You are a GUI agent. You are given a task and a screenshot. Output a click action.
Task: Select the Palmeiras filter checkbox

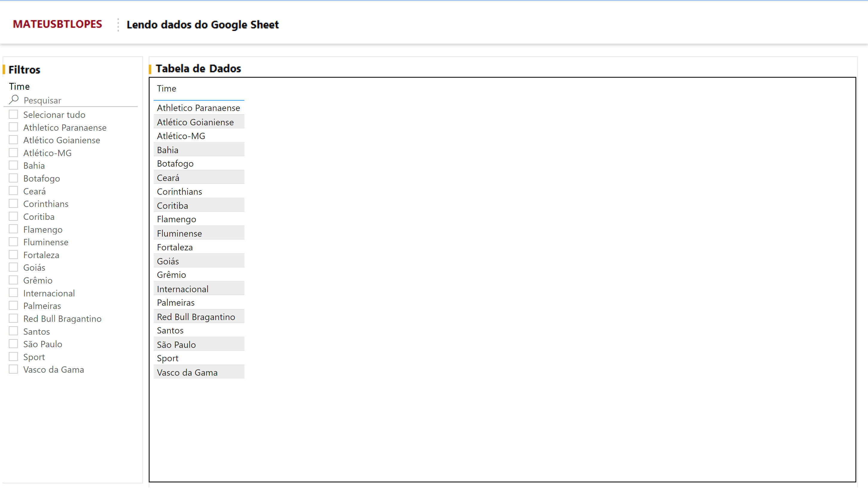coord(13,306)
